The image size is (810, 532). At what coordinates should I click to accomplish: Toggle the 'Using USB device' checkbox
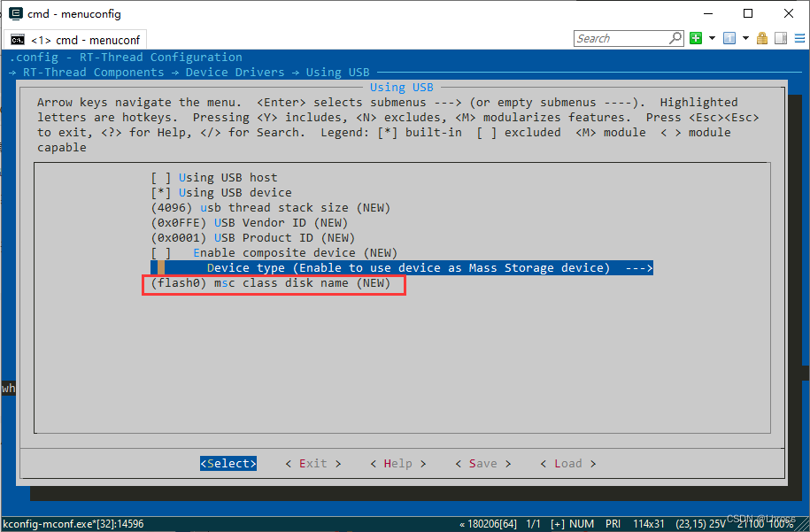click(x=160, y=193)
